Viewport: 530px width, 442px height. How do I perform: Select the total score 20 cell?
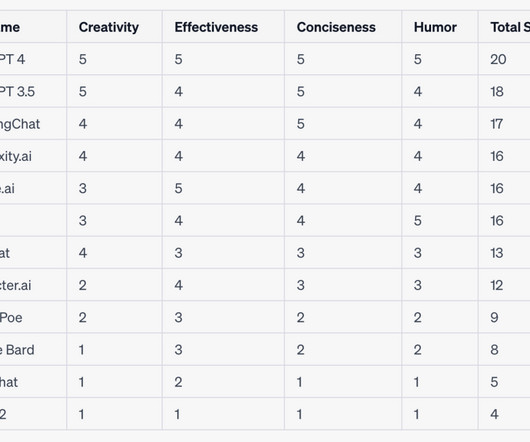pos(498,59)
